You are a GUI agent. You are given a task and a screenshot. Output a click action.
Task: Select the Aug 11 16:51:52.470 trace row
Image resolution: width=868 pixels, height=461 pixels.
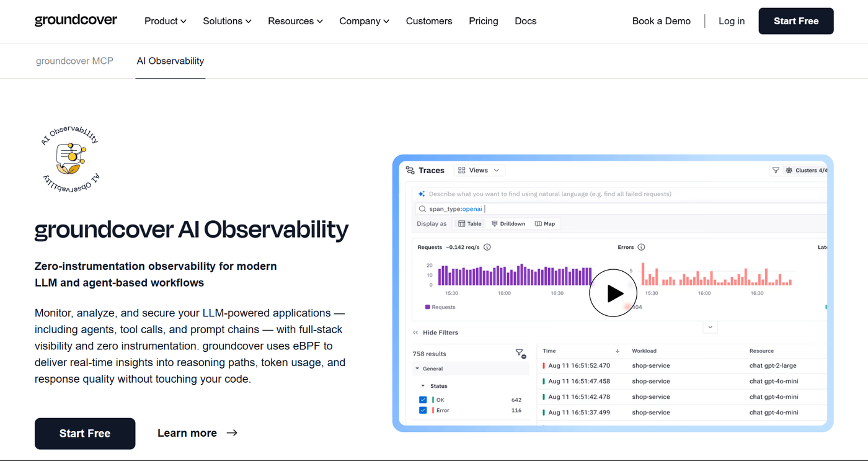[x=682, y=366]
